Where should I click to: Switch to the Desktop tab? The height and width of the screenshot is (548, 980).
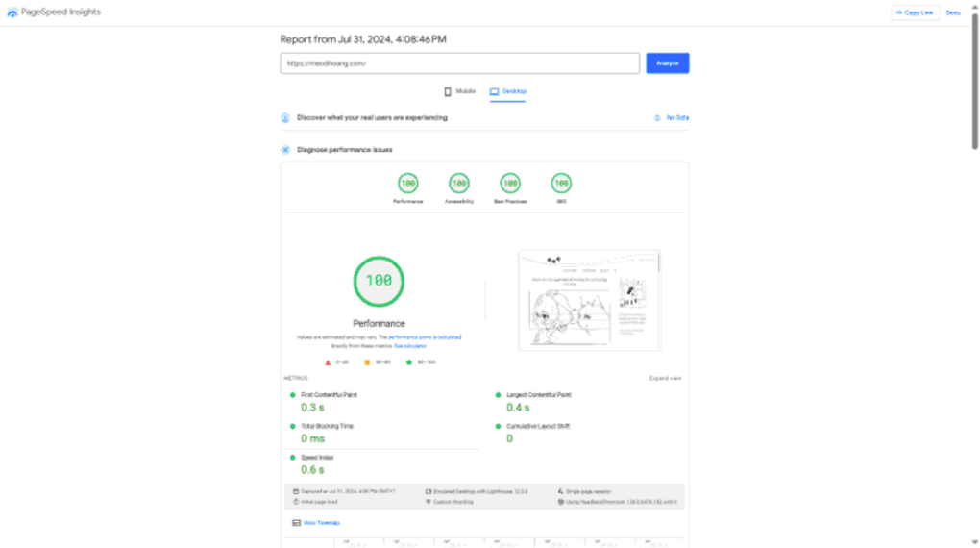click(508, 91)
